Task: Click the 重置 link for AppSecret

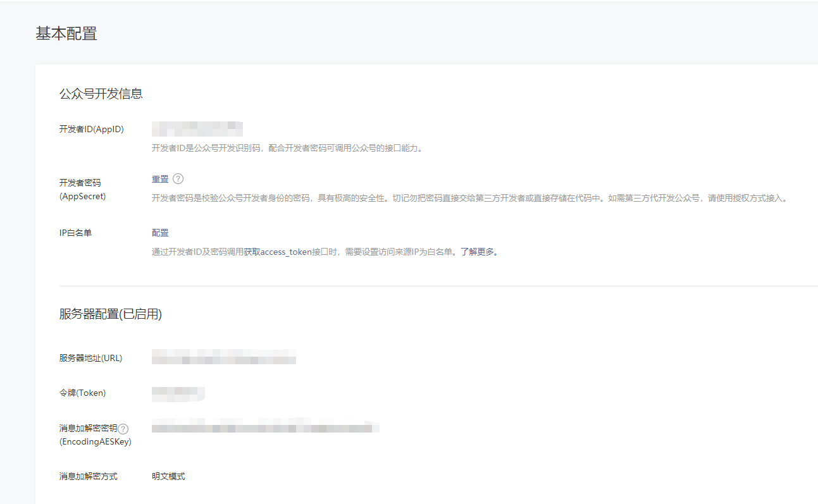Action: pos(160,179)
